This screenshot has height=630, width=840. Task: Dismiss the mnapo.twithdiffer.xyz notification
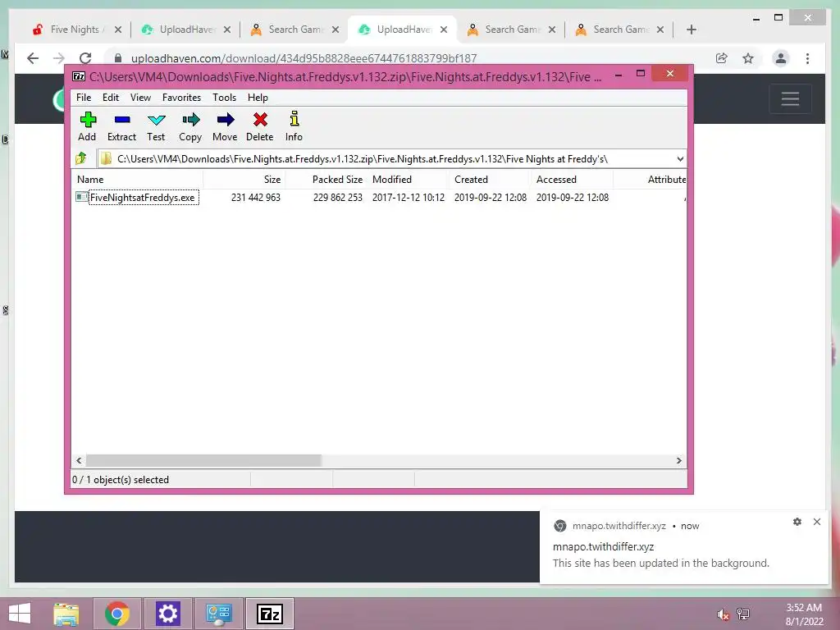(817, 522)
